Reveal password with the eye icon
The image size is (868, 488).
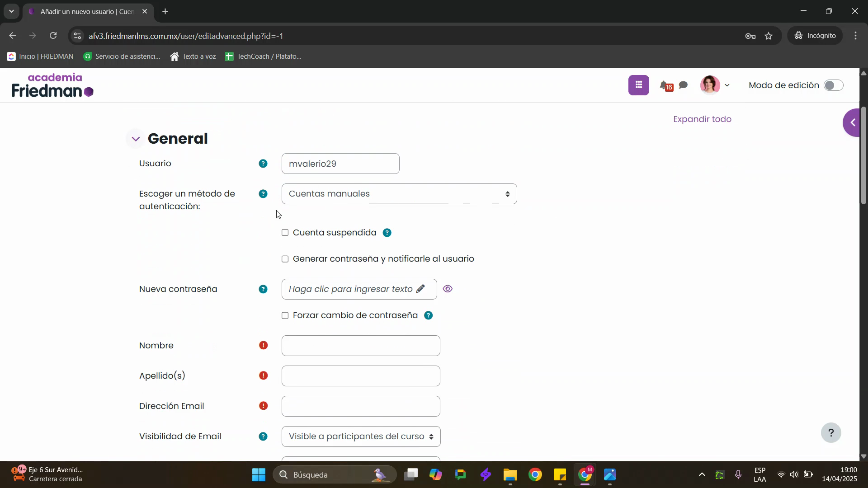point(448,289)
